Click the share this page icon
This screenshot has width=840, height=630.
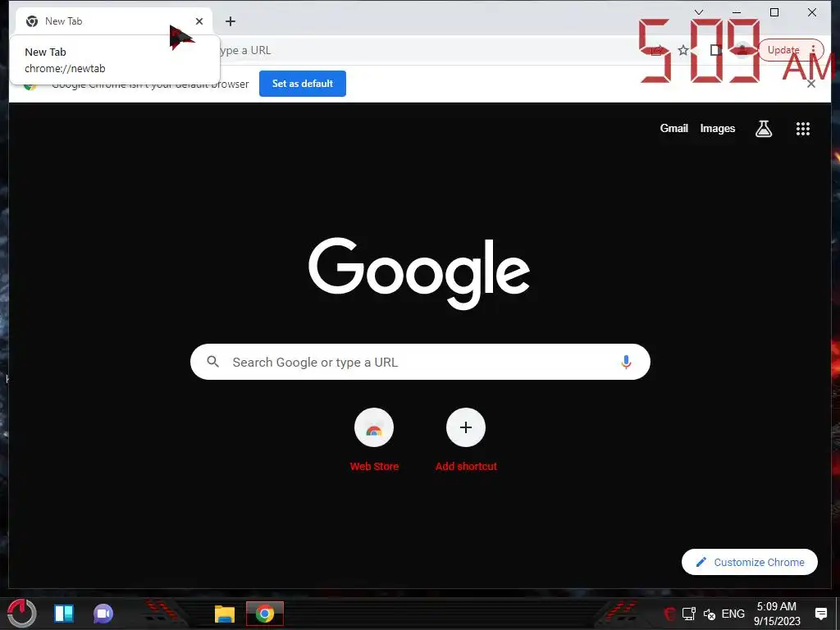(657, 50)
